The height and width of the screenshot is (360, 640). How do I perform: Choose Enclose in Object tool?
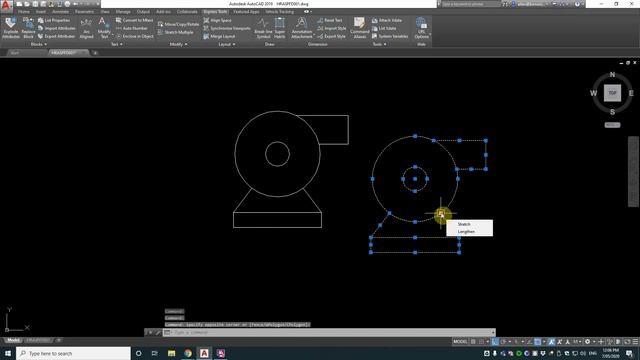pyautogui.click(x=135, y=36)
